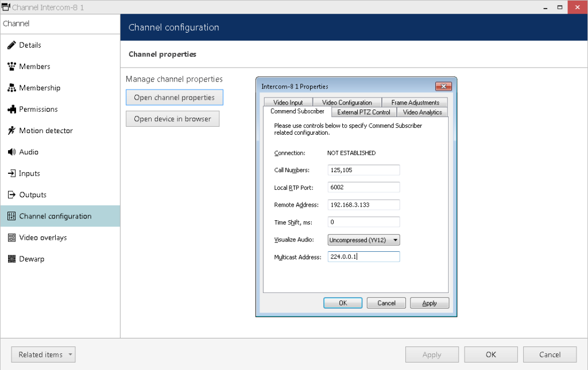Screen dimensions: 588x370
Task: Click into the Call Numbers field
Action: (363, 170)
